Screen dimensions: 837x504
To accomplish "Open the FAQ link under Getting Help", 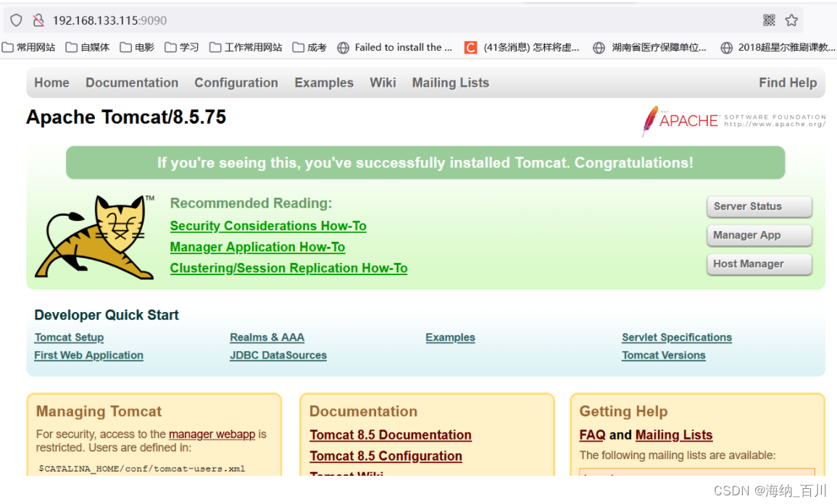I will (x=593, y=435).
